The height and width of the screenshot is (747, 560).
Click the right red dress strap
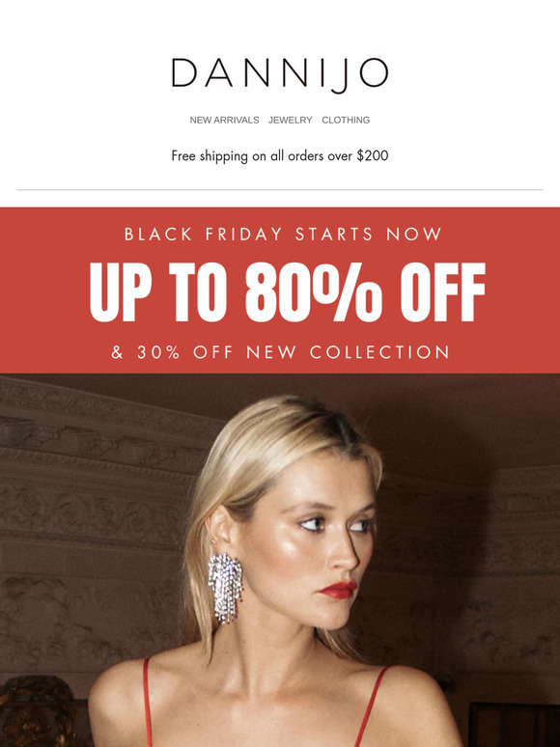371,706
